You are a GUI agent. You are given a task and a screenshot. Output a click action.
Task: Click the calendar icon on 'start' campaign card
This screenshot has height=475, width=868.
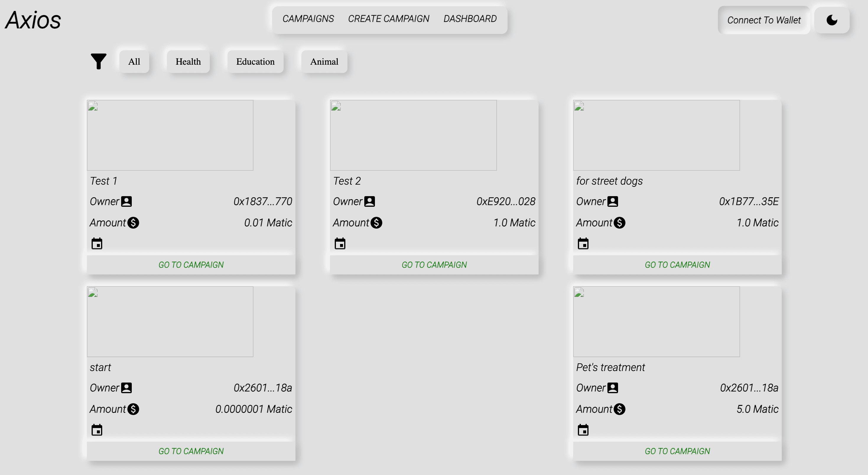[x=97, y=430]
